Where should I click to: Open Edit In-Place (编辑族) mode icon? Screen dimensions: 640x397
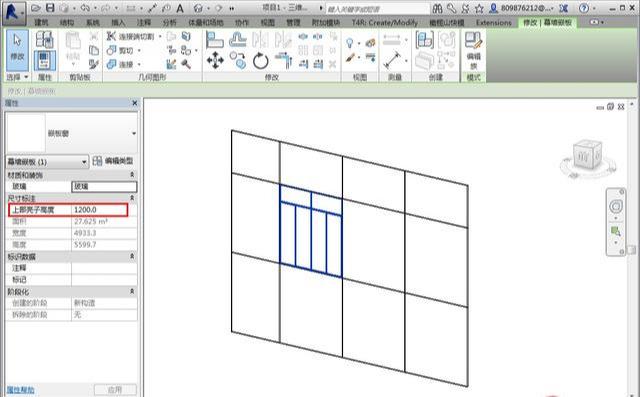(x=473, y=51)
